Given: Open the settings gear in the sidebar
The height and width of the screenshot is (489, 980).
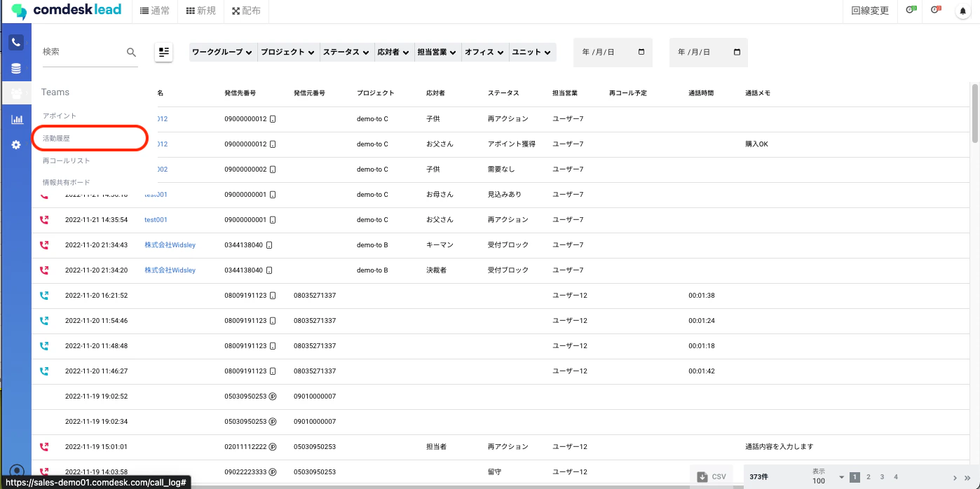Looking at the screenshot, I should coord(16,145).
